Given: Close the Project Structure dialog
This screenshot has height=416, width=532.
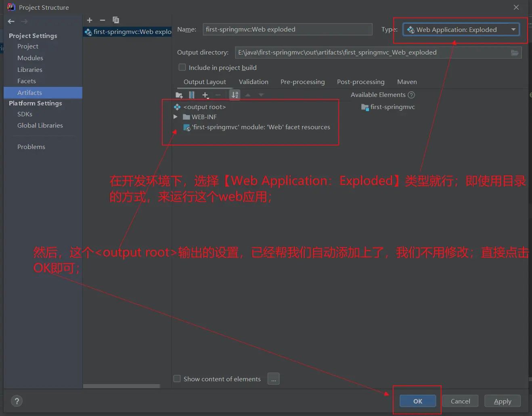Looking at the screenshot, I should click(x=516, y=7).
